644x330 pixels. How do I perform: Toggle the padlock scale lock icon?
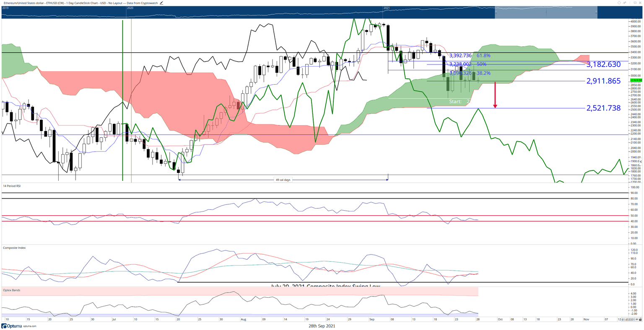tap(640, 320)
